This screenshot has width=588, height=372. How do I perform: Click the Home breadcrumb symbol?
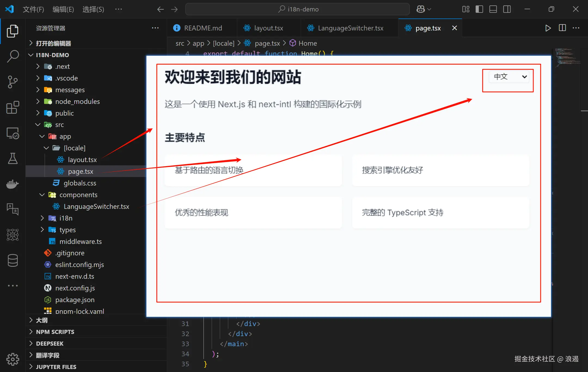coord(307,43)
